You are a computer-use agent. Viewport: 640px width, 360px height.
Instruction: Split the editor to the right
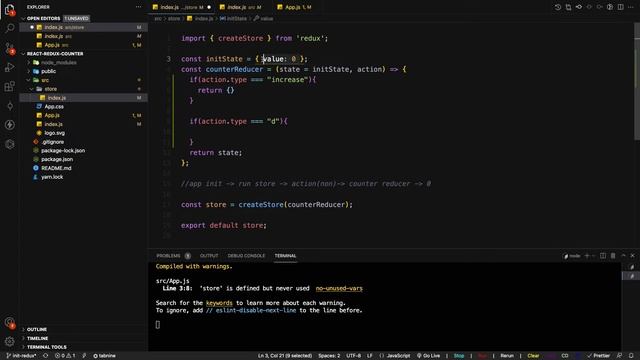tap(620, 7)
